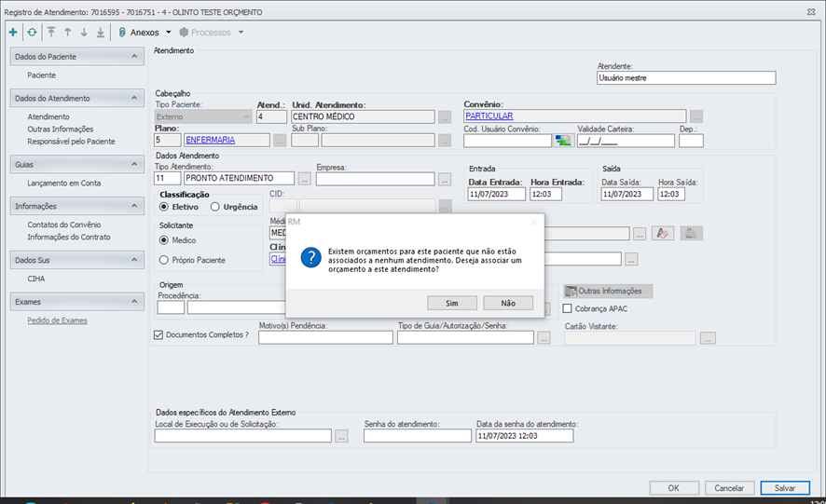This screenshot has width=826, height=504.
Task: Open the Tipo Paciente Externo dropdown
Action: (203, 116)
